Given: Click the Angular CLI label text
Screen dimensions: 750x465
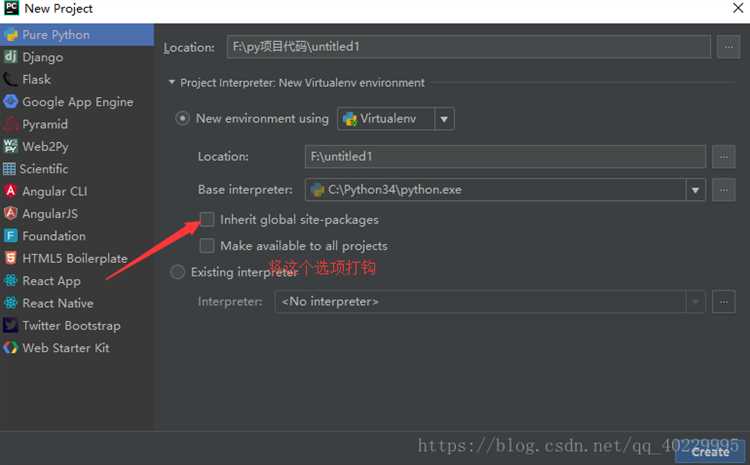Looking at the screenshot, I should click(55, 191).
